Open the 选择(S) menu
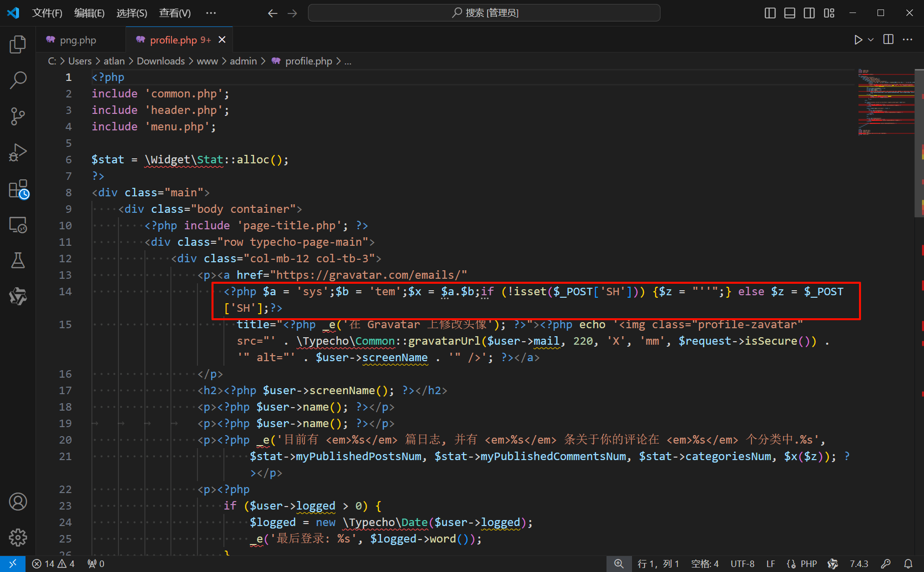 [131, 13]
